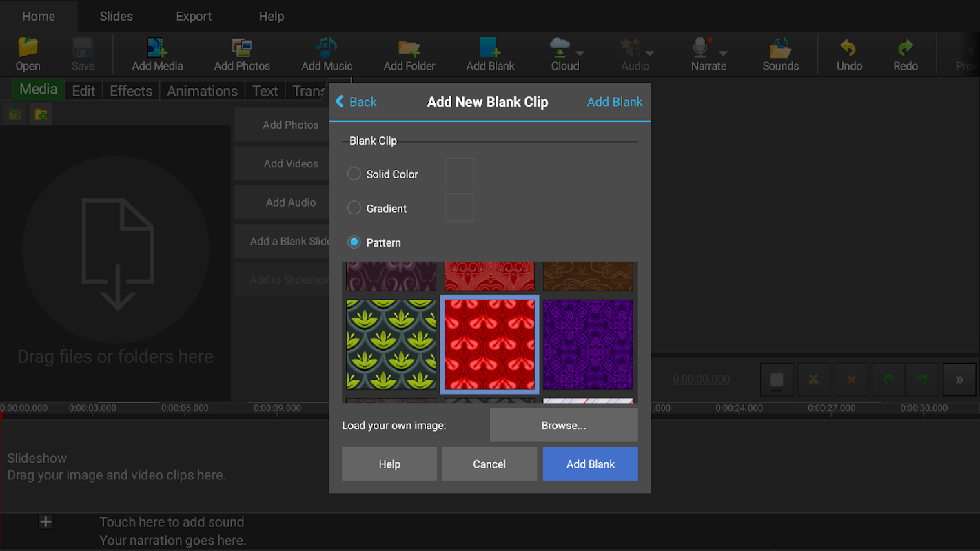Click the Add Media toolbar icon
This screenshot has width=980, height=551.
pos(157,48)
